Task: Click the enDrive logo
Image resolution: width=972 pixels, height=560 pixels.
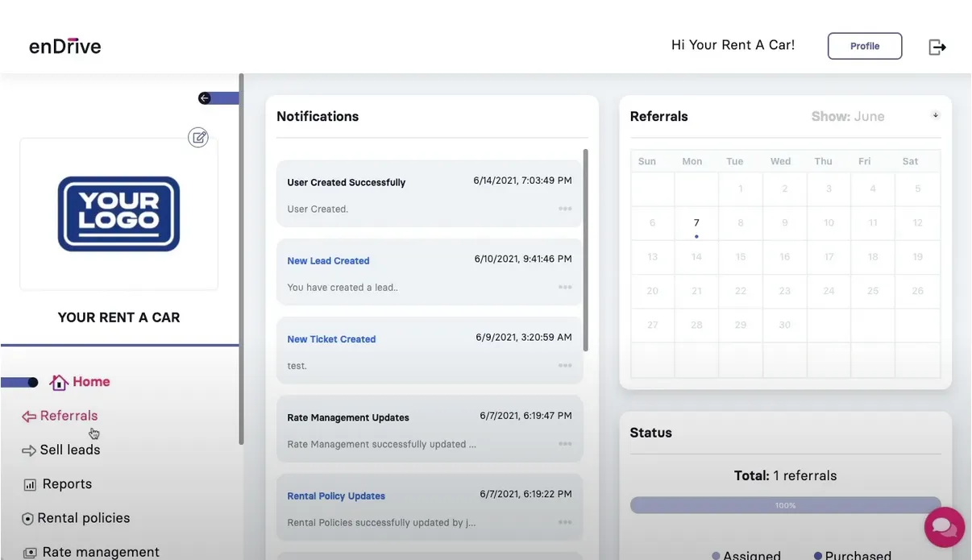Action: [x=65, y=46]
